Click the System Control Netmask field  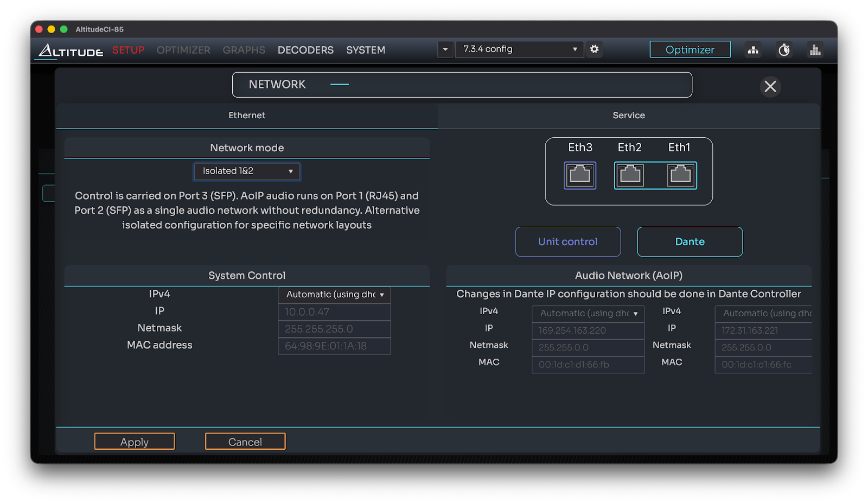pyautogui.click(x=334, y=329)
